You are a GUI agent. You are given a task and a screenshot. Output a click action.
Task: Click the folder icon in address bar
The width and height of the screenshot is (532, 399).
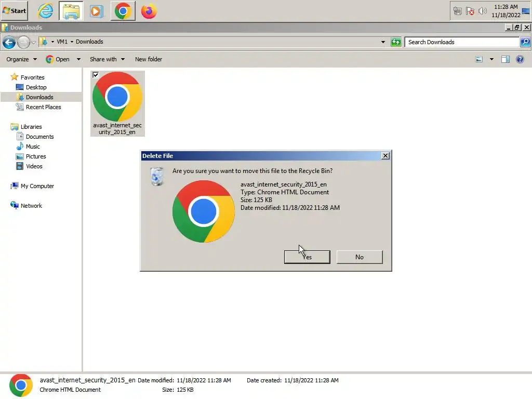pos(44,42)
